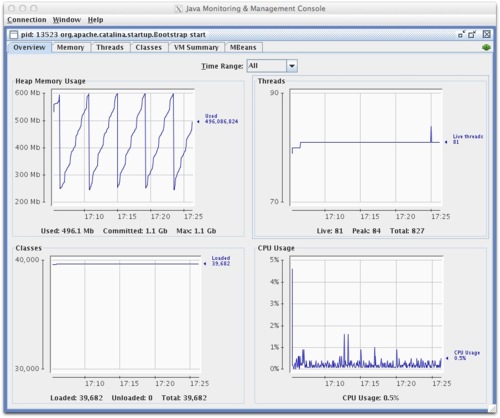The image size is (500, 418).
Task: Click the window resize grip corner
Action: [x=492, y=408]
